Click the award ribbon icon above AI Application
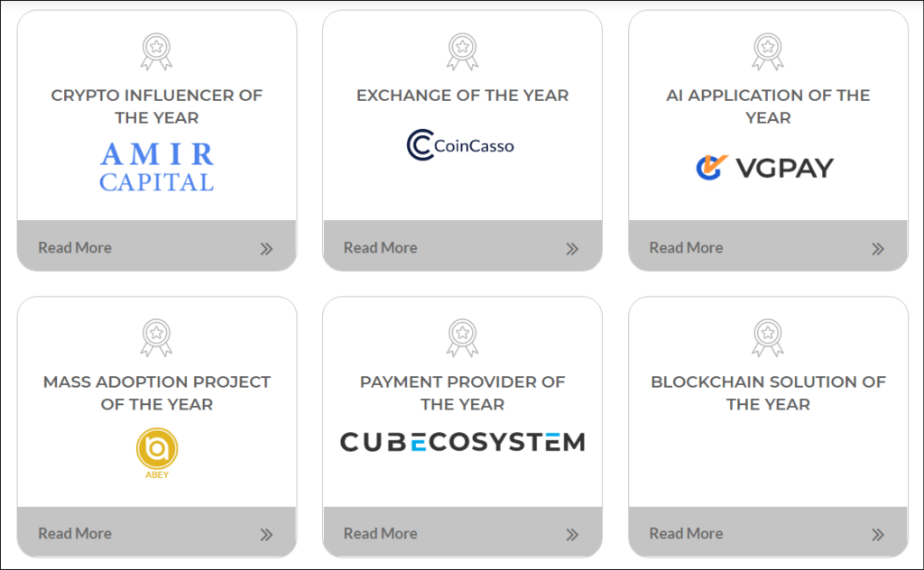Screen dimensions: 924x570 point(768,51)
